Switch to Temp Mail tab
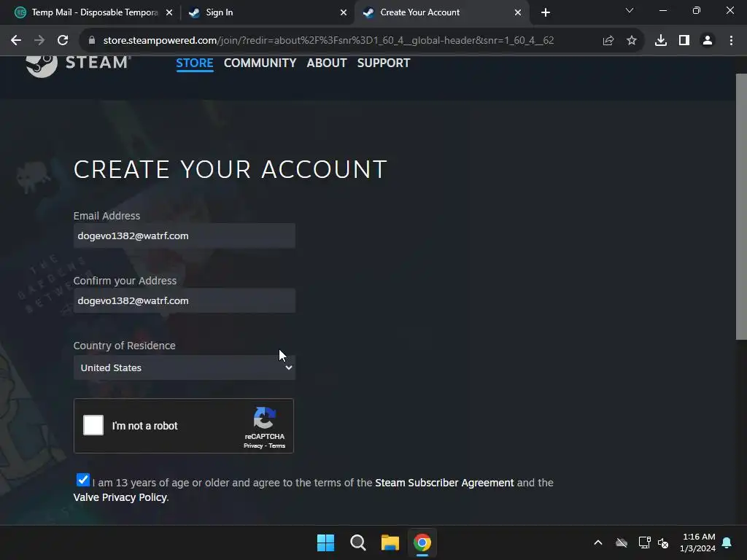This screenshot has width=747, height=560. (x=94, y=12)
